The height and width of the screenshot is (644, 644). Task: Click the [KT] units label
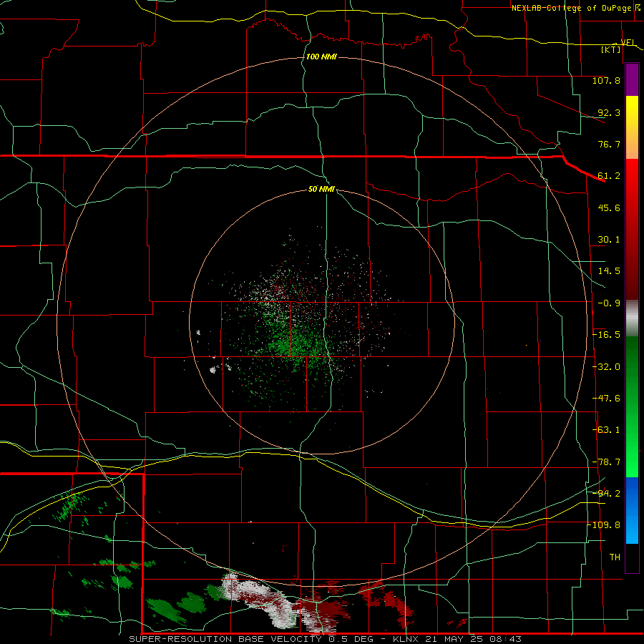point(611,49)
